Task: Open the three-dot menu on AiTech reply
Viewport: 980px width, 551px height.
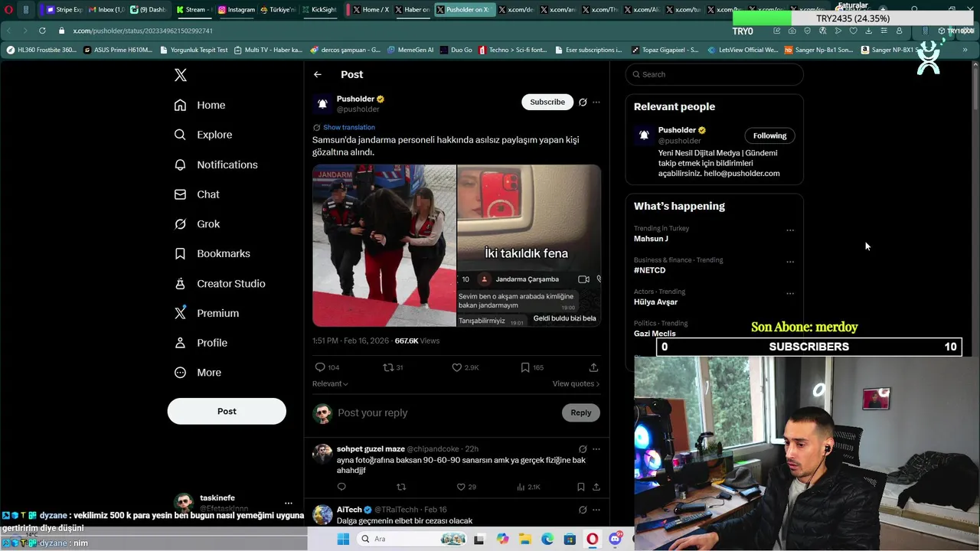Action: coord(596,510)
